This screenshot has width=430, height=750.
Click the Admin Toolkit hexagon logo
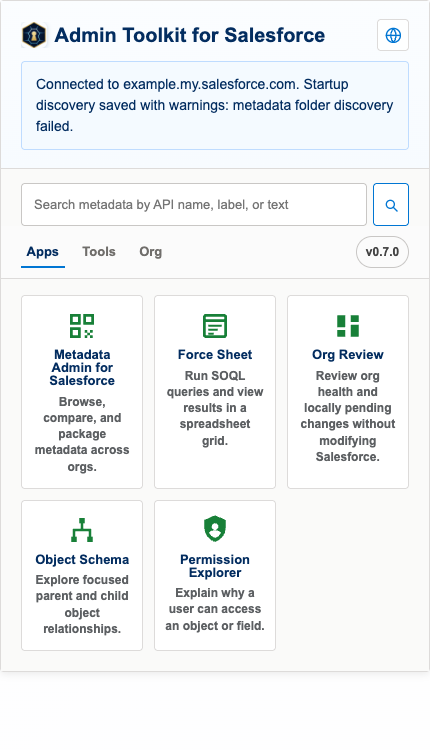[34, 35]
